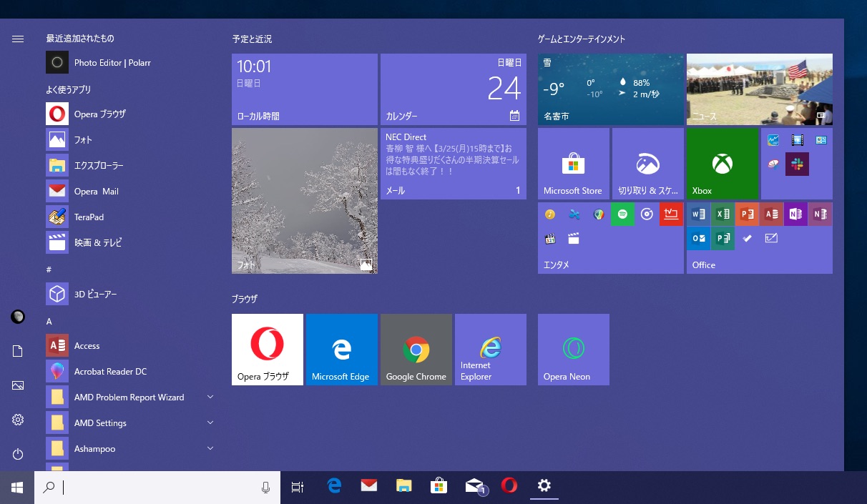Open エクスプローラー from the app list
The width and height of the screenshot is (867, 504).
click(130, 166)
